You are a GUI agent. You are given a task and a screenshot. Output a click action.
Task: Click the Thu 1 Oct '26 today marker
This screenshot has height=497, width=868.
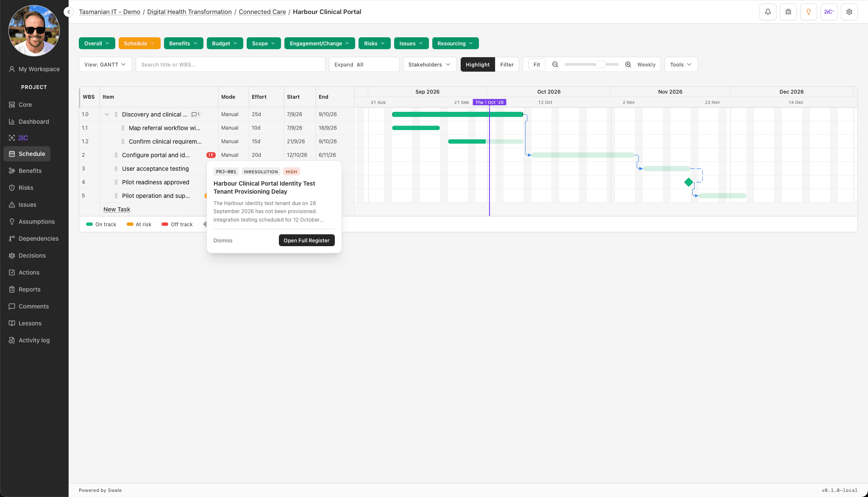(x=489, y=102)
